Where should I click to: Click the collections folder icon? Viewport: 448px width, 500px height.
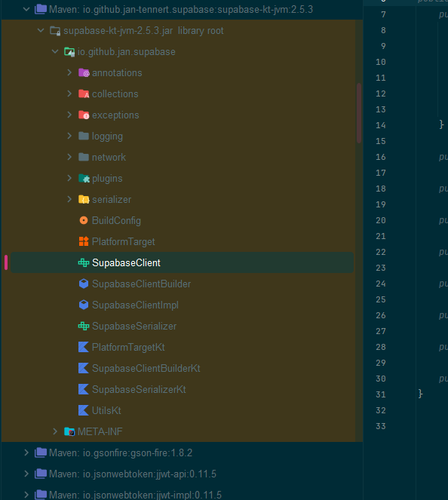[x=84, y=94]
